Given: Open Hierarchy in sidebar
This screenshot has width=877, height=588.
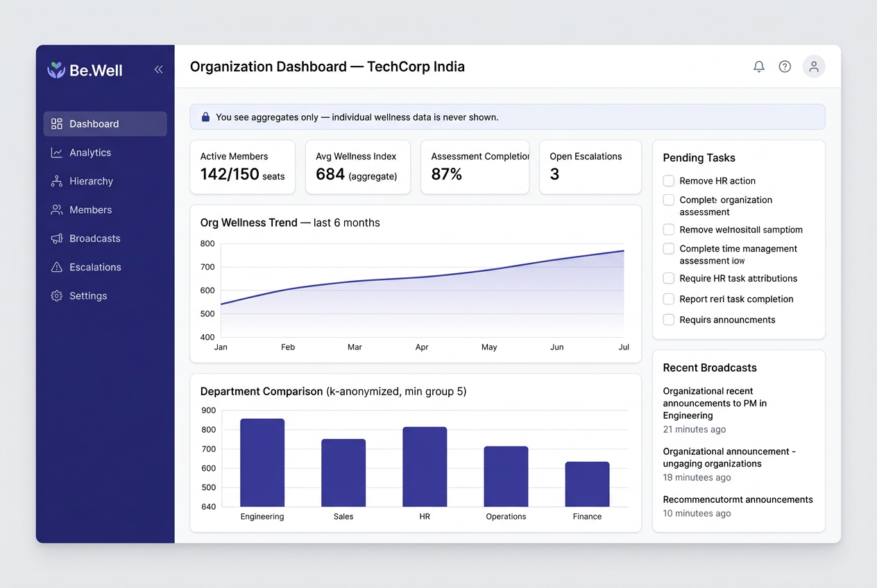Looking at the screenshot, I should click(105, 181).
